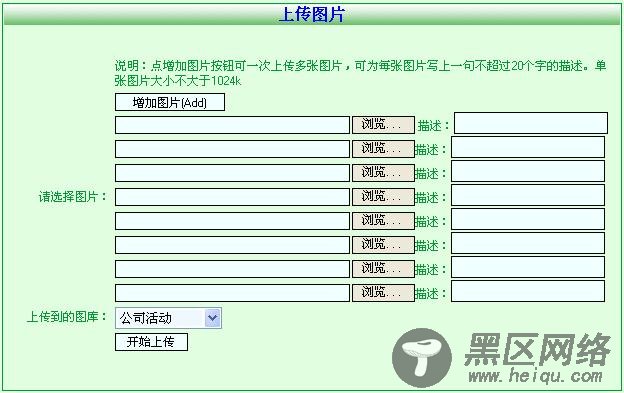Screen dimensions: 624x393
Task: Focus the seventh file path field
Action: click(x=232, y=268)
